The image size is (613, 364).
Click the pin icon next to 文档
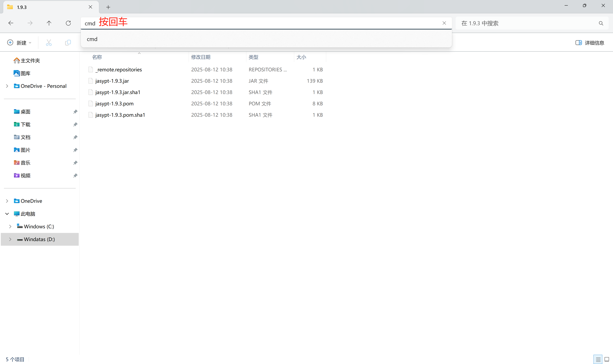coord(75,137)
